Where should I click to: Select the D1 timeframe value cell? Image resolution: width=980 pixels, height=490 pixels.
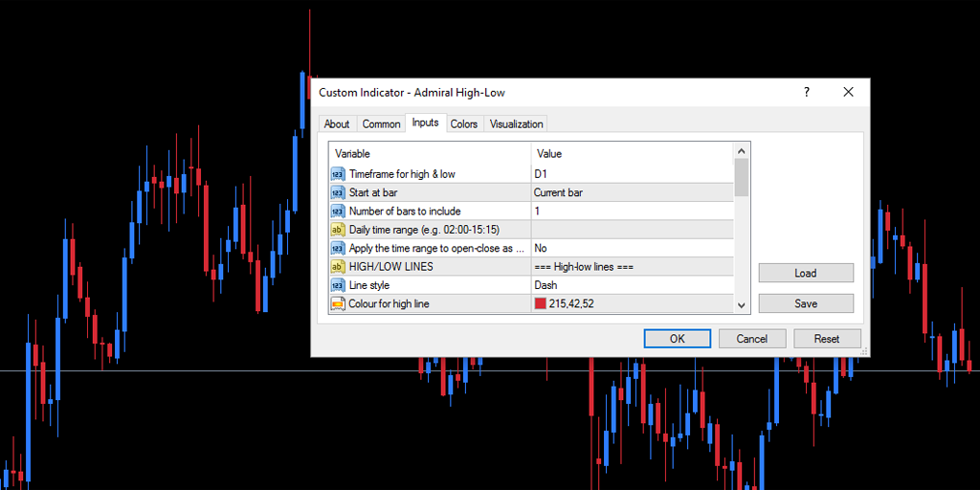click(633, 174)
